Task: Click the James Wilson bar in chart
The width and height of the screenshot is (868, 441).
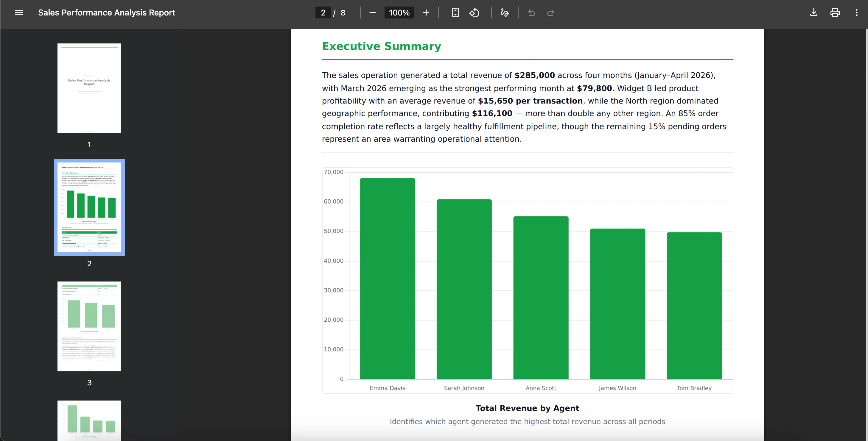Action: click(x=617, y=304)
